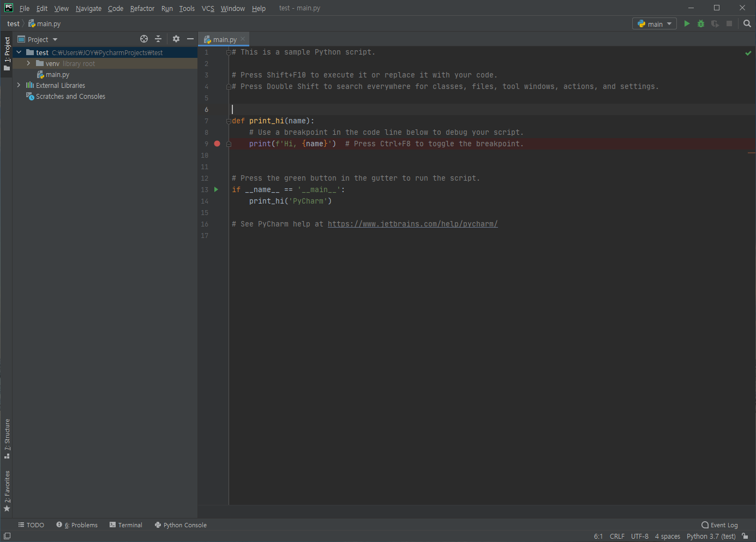
Task: Open the File menu
Action: [x=25, y=8]
